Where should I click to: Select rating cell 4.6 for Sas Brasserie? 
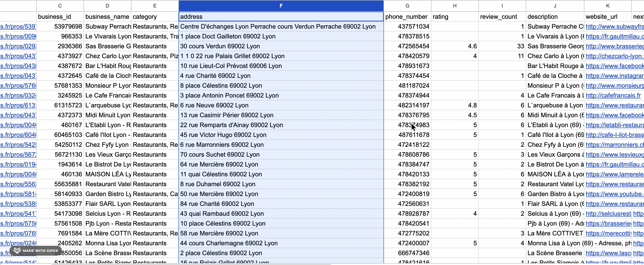[x=455, y=46]
